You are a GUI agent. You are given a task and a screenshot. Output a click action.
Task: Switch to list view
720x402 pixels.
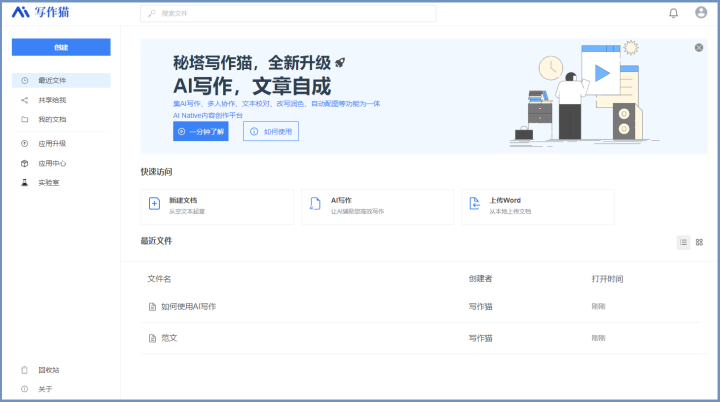pyautogui.click(x=683, y=242)
